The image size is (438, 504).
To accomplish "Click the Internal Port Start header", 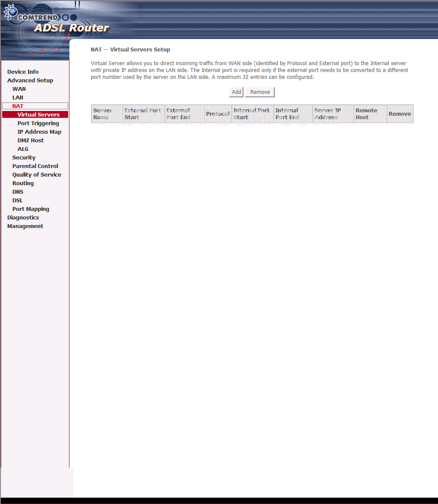I will click(x=252, y=114).
